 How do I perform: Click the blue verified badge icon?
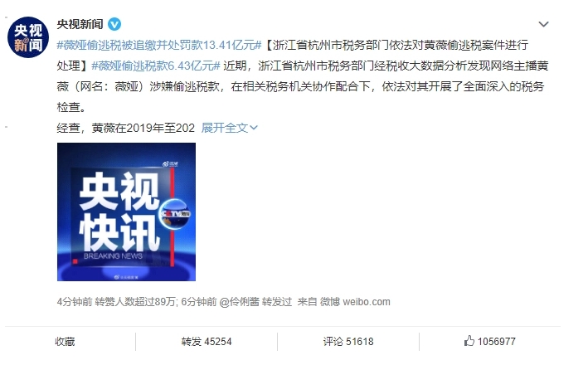(x=114, y=24)
